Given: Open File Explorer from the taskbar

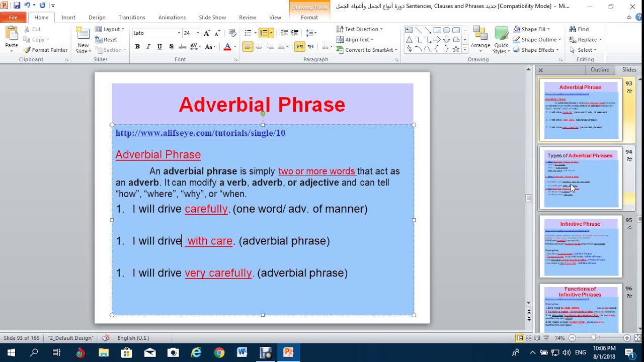Looking at the screenshot, I should [x=104, y=352].
